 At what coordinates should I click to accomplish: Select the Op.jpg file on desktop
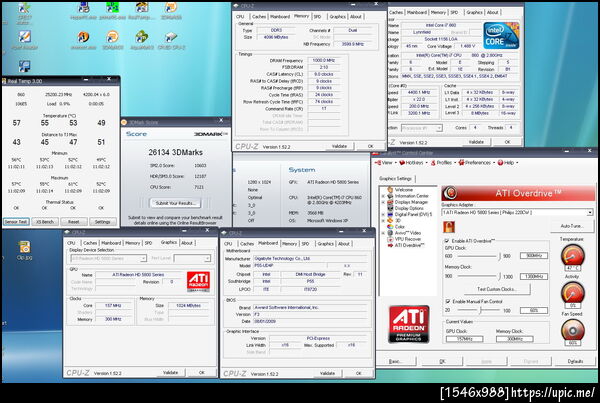point(24,250)
